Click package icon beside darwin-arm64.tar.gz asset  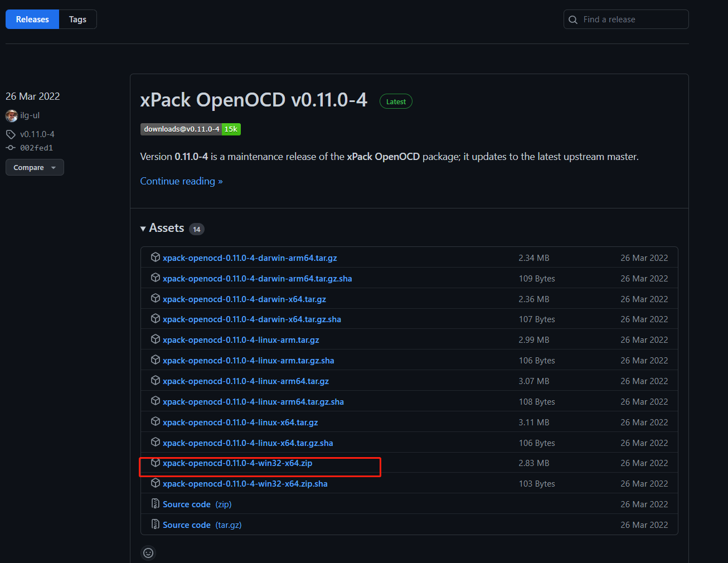click(x=156, y=257)
